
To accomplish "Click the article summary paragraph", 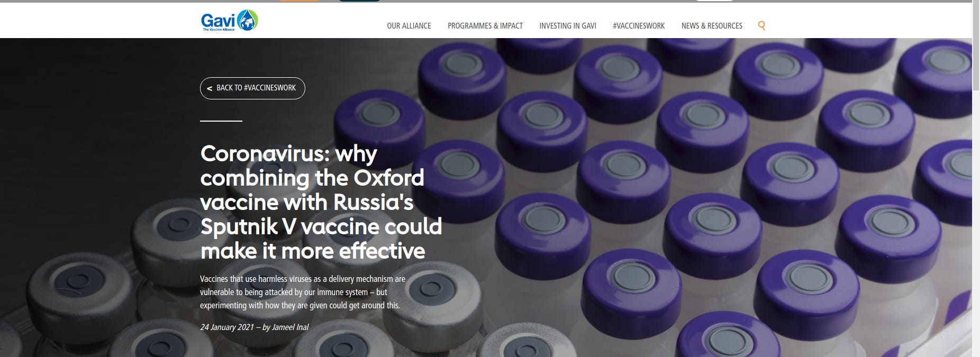I will tap(303, 292).
